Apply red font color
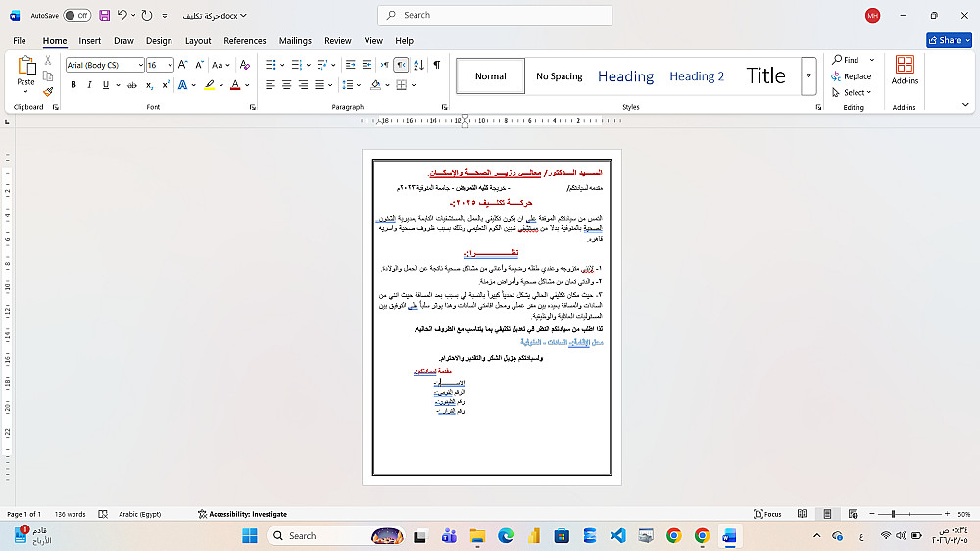The width and height of the screenshot is (980, 551). [x=235, y=85]
